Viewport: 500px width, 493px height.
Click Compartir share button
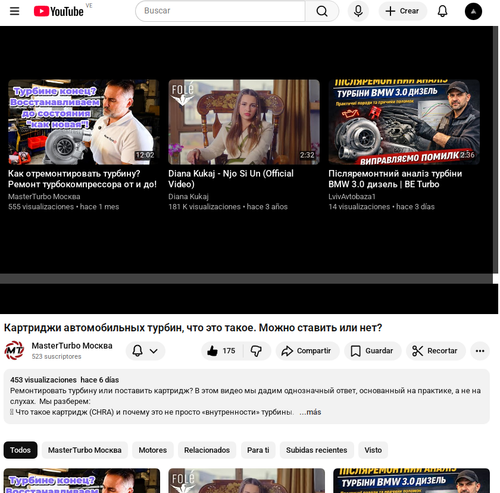(307, 351)
